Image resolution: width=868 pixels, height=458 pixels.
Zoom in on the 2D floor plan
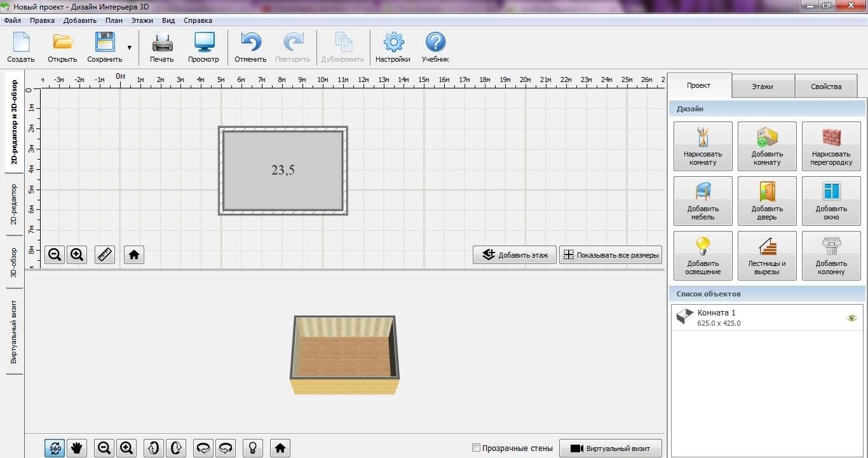pyautogui.click(x=77, y=255)
